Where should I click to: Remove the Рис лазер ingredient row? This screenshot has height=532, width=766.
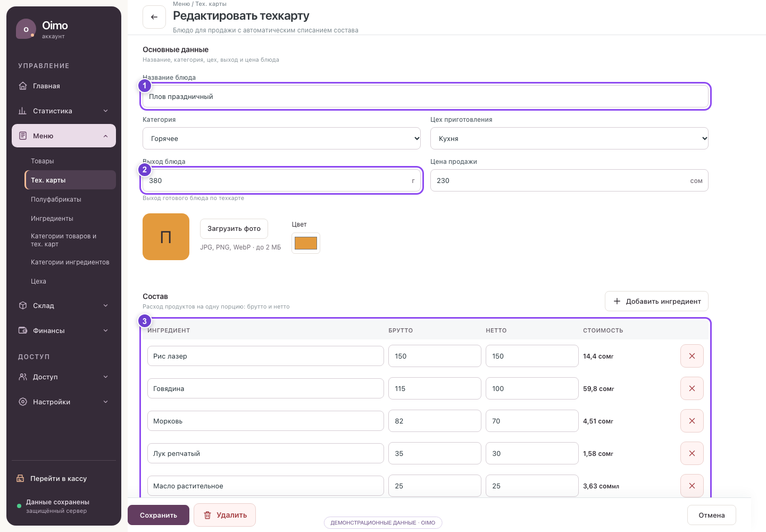pos(692,356)
